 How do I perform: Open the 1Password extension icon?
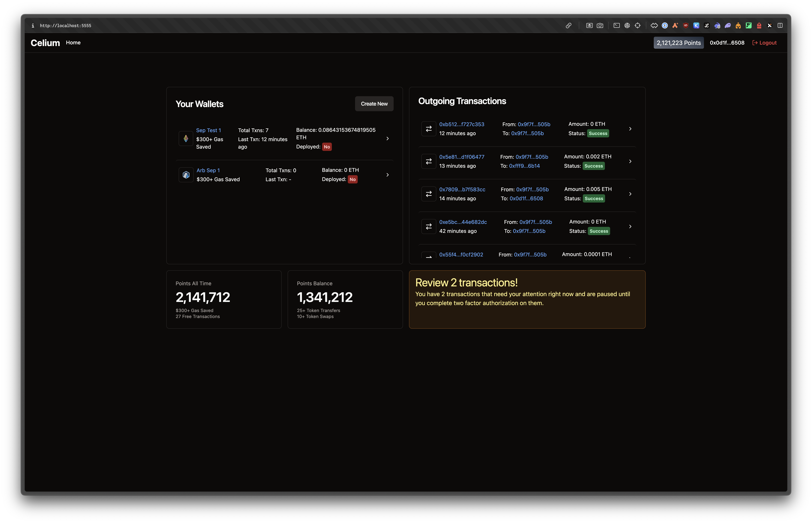click(665, 25)
